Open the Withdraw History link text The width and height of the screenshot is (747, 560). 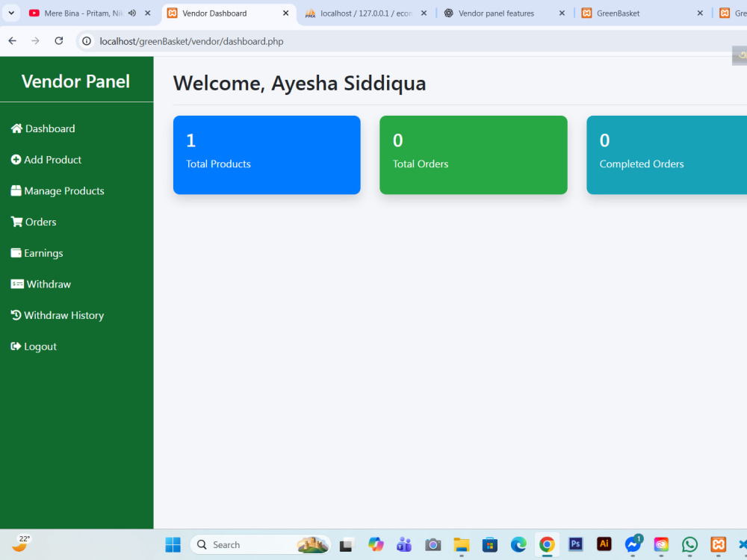click(63, 315)
